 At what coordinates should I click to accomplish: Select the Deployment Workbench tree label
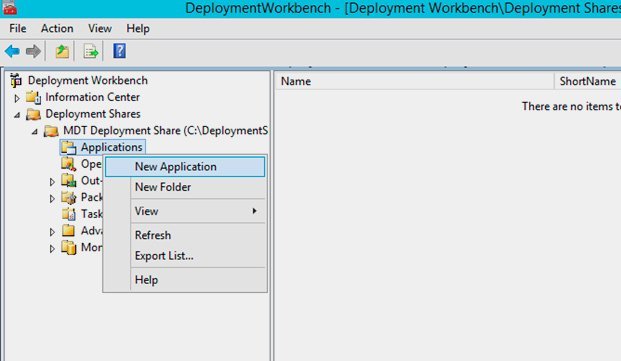tap(88, 80)
